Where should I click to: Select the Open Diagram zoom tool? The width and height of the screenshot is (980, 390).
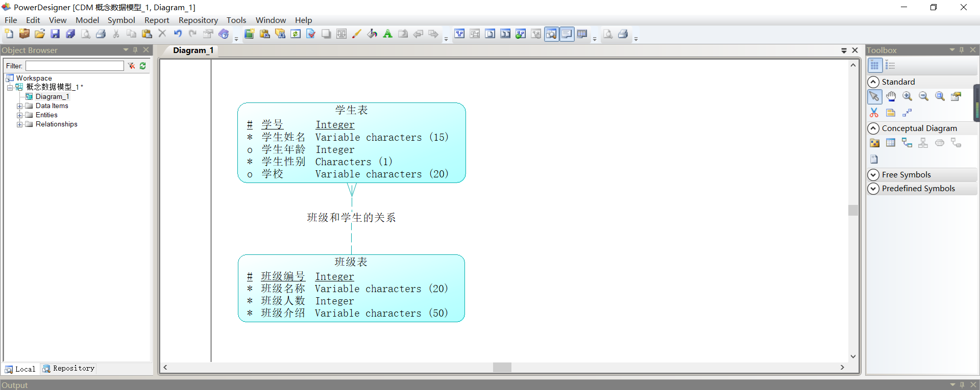940,96
